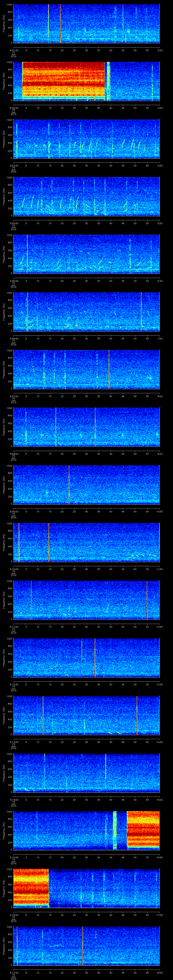Select the '5:13:00' start time label

pyautogui.click(x=14, y=742)
